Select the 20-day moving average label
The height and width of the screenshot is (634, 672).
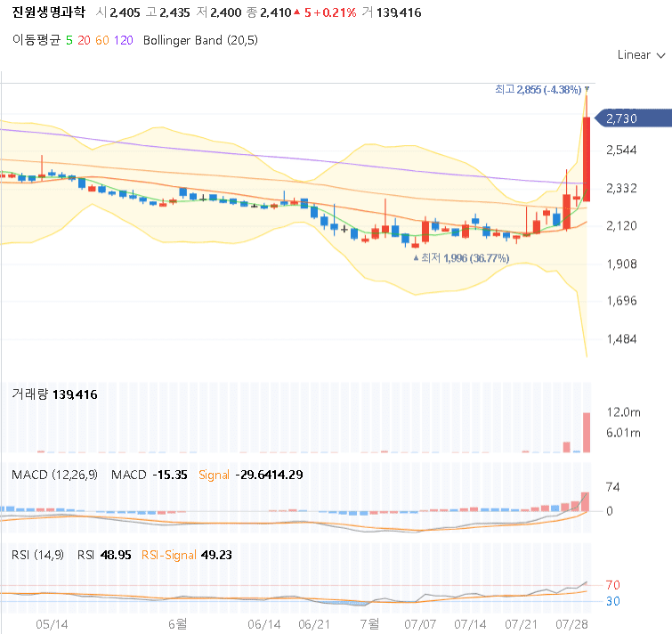(x=84, y=40)
